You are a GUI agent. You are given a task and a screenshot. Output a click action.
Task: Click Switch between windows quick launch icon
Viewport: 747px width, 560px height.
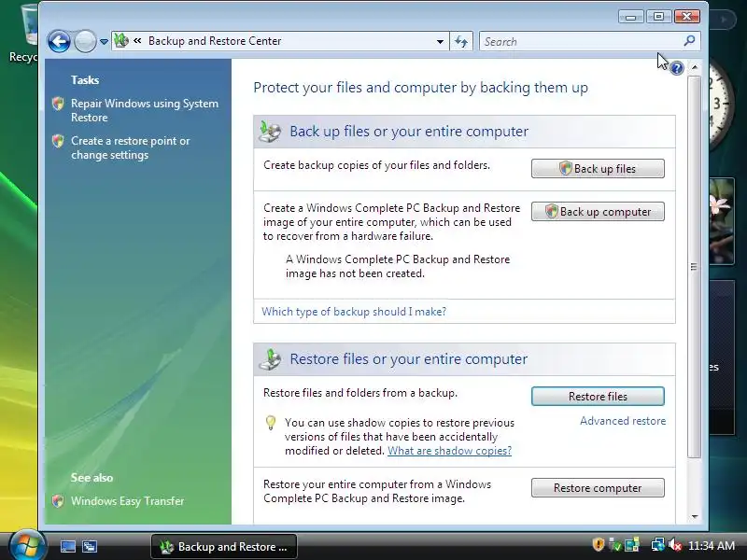(90, 546)
